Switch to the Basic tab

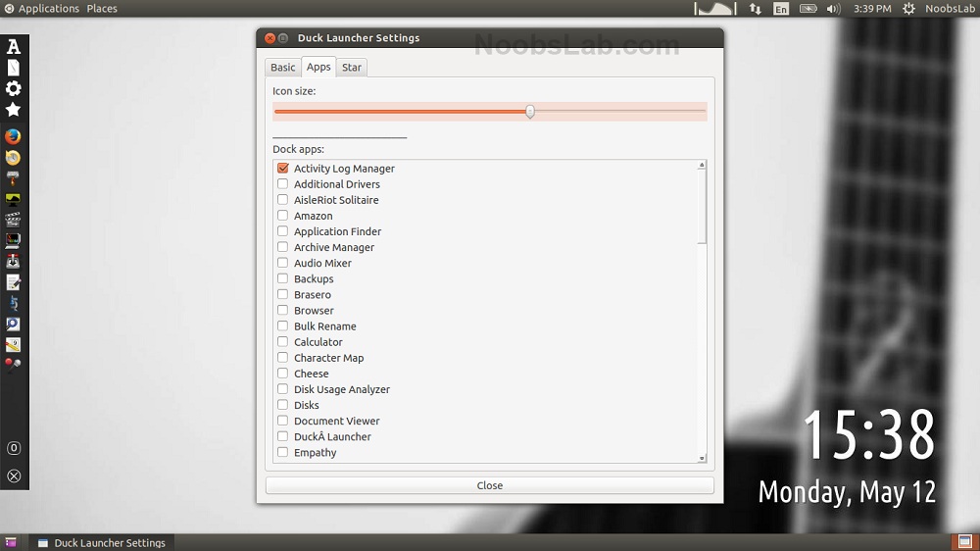pos(282,67)
